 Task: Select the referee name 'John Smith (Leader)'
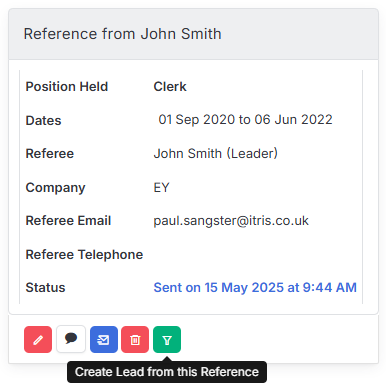coord(215,154)
